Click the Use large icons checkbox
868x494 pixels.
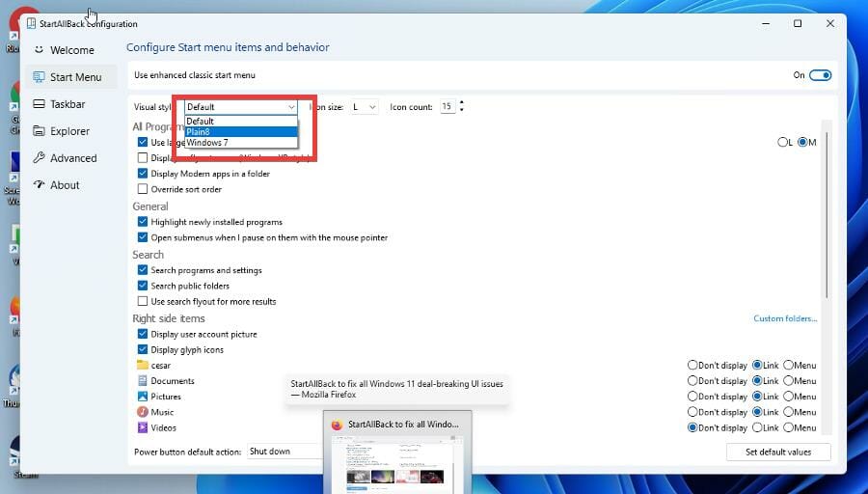pyautogui.click(x=143, y=143)
